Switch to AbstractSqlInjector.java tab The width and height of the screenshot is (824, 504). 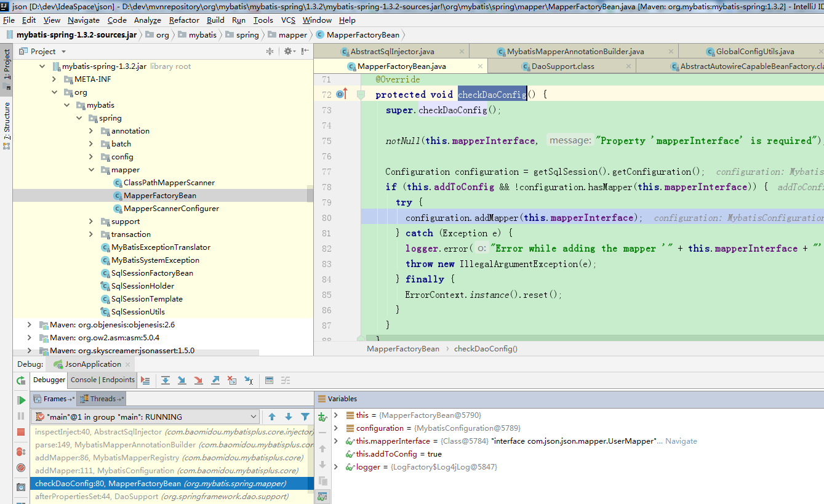coord(393,51)
